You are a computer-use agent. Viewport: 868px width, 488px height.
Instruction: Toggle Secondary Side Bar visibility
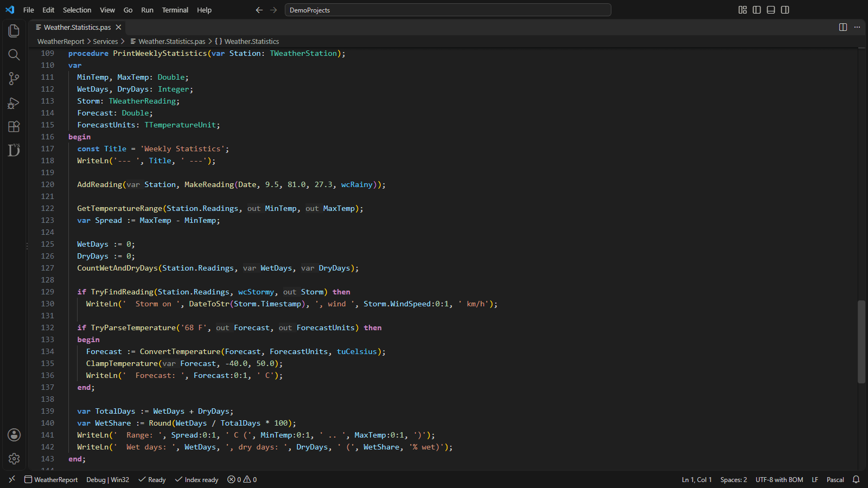pos(785,10)
